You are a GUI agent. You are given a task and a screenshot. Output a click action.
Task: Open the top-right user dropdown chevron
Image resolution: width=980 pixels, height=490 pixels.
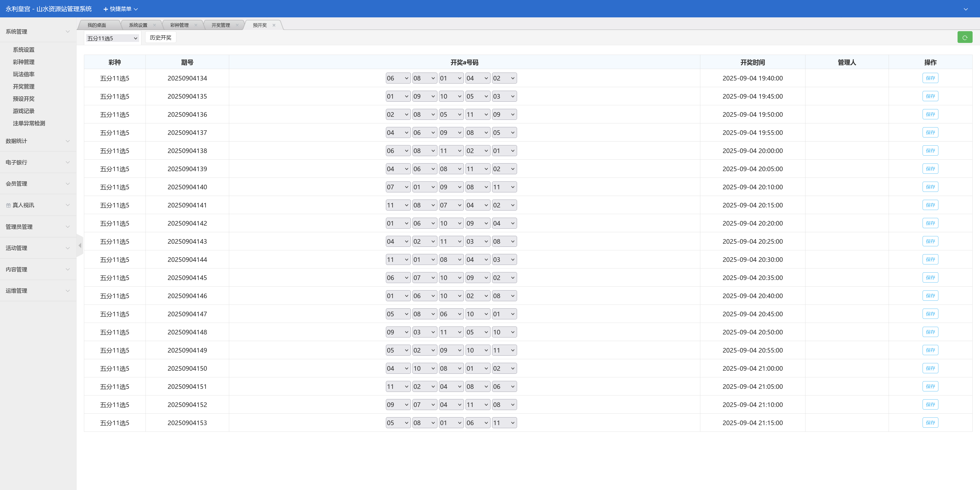point(965,9)
